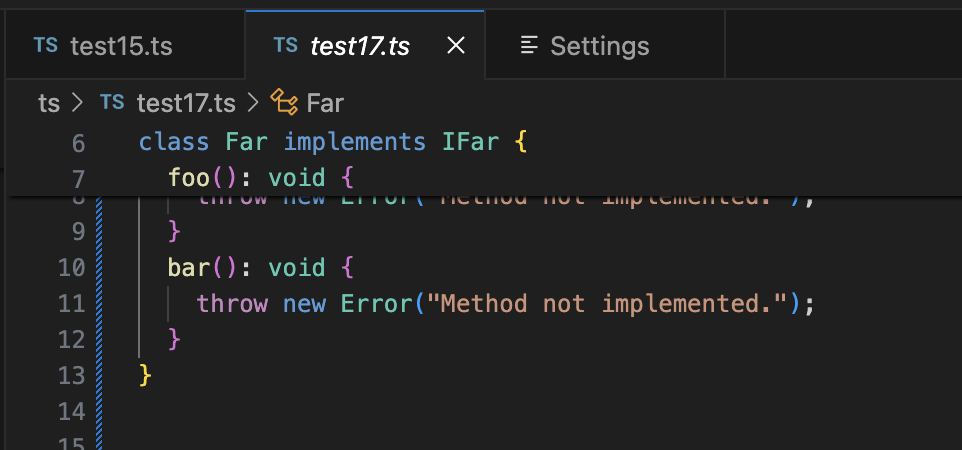Click the Error constructor on line 11

(x=371, y=304)
